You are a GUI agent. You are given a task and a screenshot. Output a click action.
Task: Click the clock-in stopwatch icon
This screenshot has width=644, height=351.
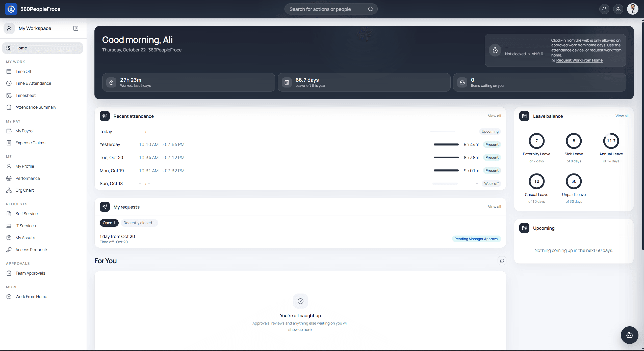(x=495, y=50)
